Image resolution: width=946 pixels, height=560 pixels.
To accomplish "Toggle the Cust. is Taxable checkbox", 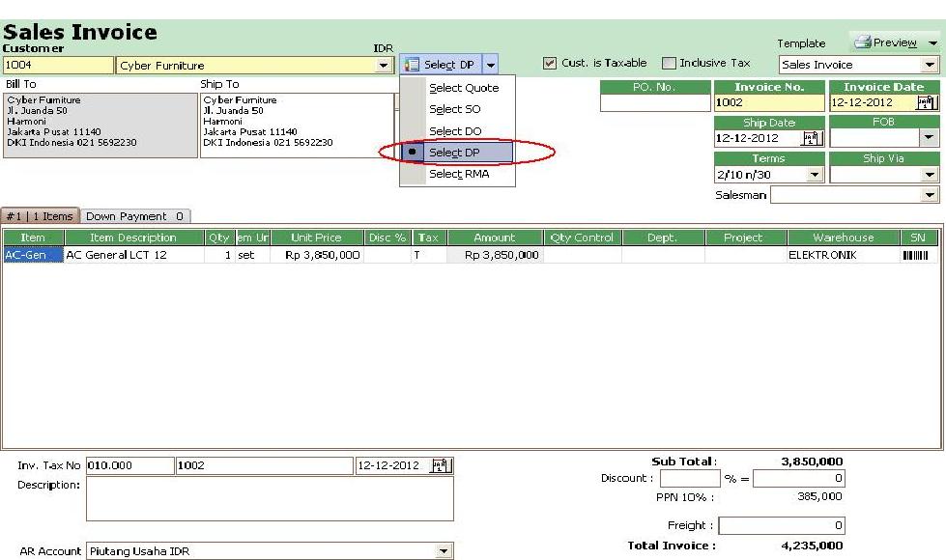I will tap(549, 63).
